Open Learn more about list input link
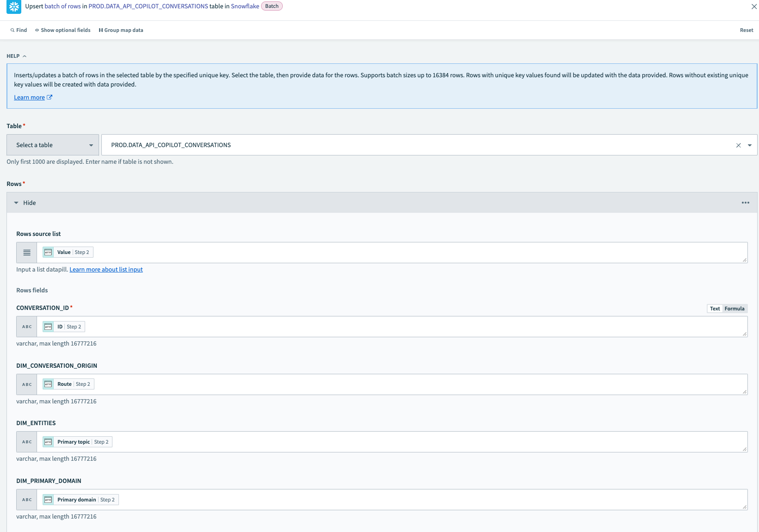This screenshot has width=759, height=532. (x=106, y=269)
